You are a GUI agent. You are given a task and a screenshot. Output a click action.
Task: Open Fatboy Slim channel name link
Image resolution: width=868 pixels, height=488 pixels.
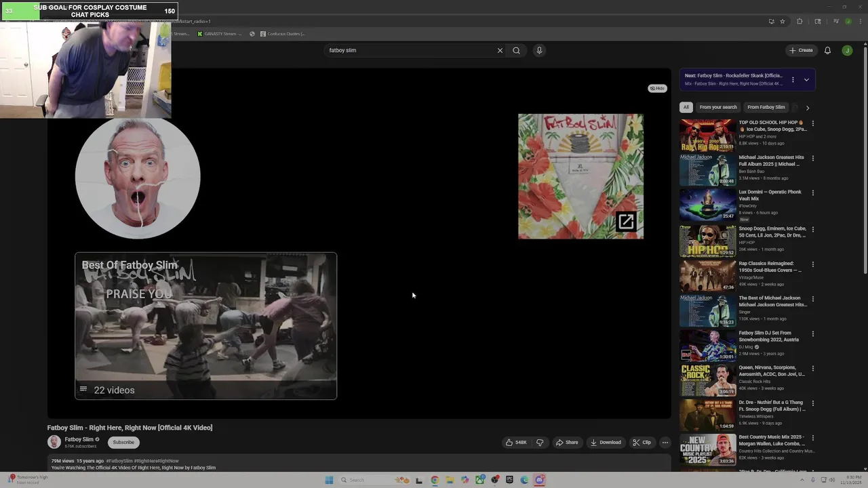point(79,439)
